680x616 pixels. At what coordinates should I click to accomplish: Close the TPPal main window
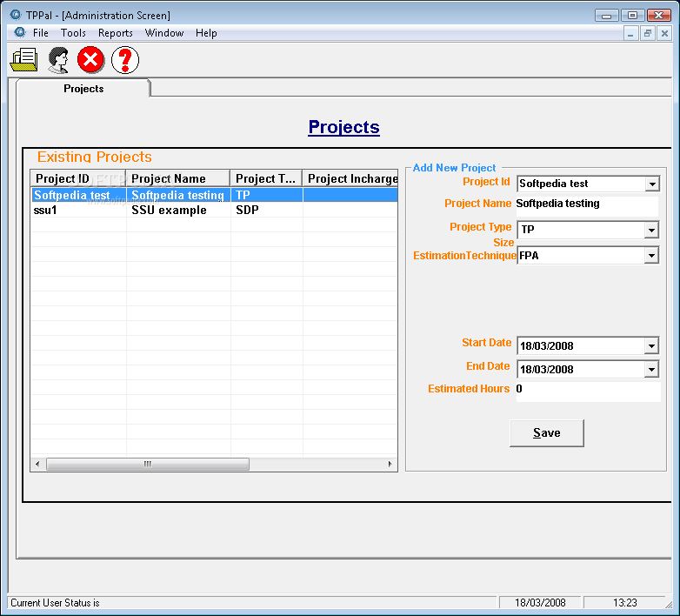(659, 16)
